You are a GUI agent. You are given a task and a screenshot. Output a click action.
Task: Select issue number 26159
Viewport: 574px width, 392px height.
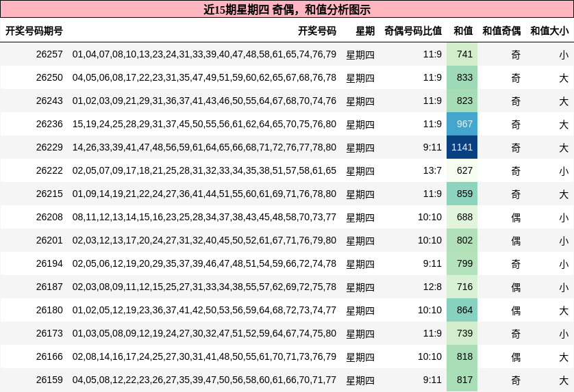tap(49, 380)
